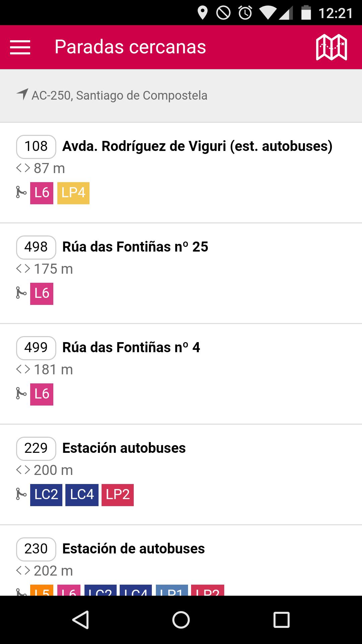
Task: Tap the Android back button
Action: 80,620
